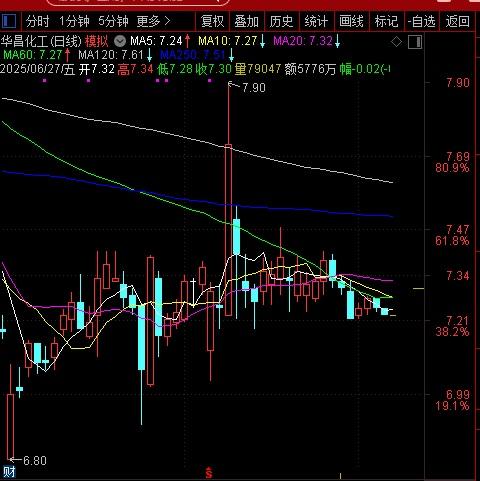Click the red S marker at chart bottom
Screen dimensions: 480x481
pos(209,473)
